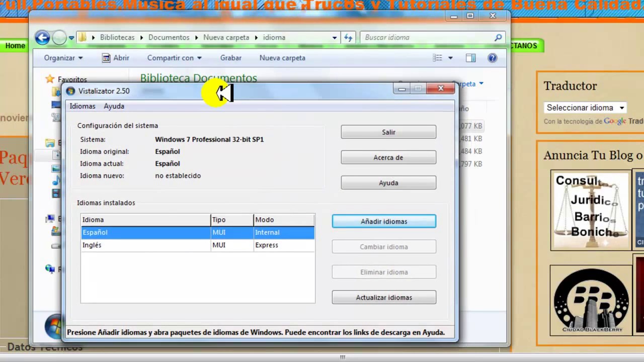Click Grabar in Explorer toolbar
This screenshot has height=362, width=644.
231,58
